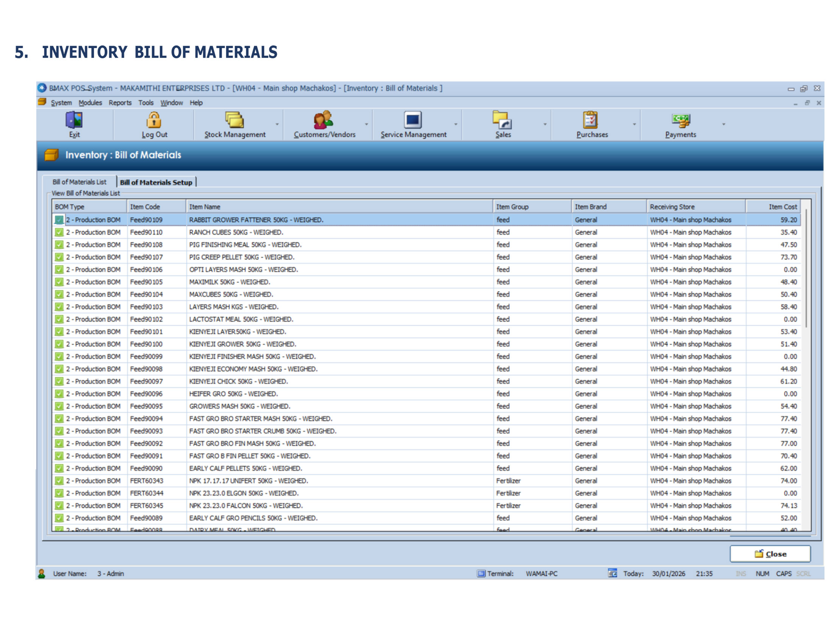Open the Customers/Vendors people icon
The height and width of the screenshot is (625, 840).
[324, 120]
